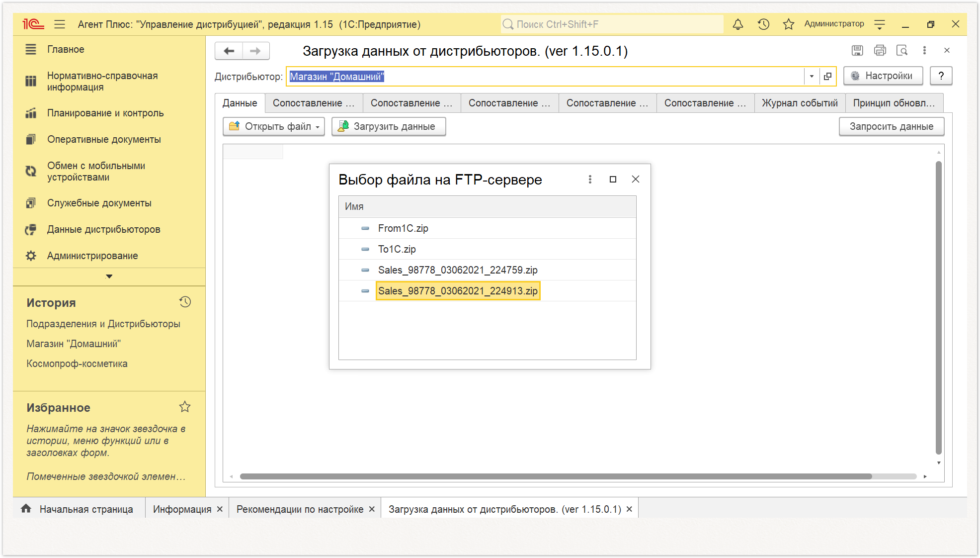The image size is (980, 558).
Task: Close the Загрузка данных form with X
Action: [947, 50]
